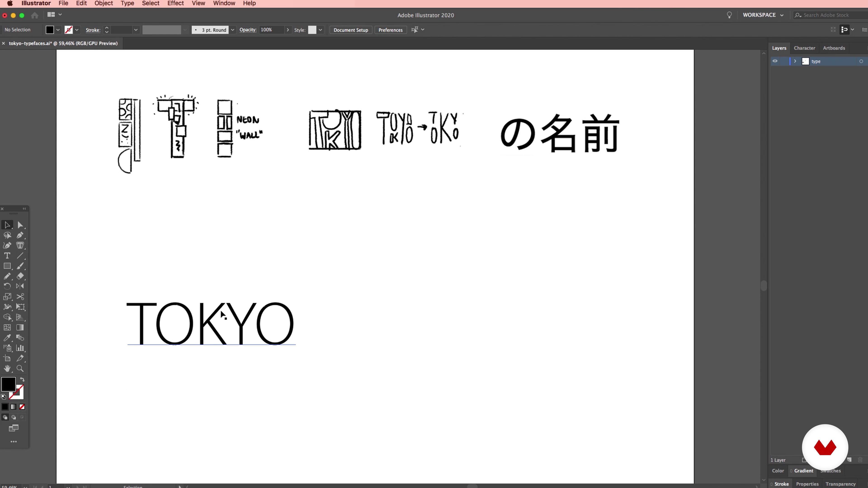Switch to Character panel tab
This screenshot has height=488, width=868.
pyautogui.click(x=804, y=48)
